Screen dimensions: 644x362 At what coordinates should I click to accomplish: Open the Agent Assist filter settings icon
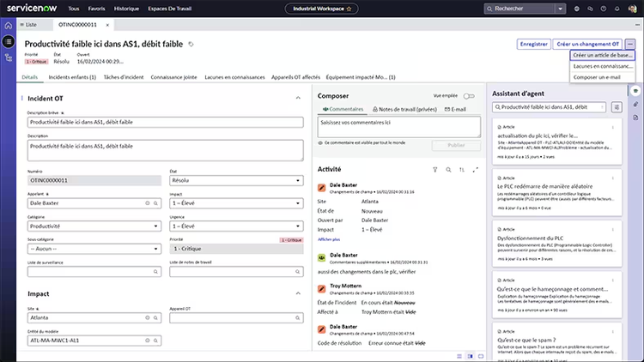tap(617, 107)
